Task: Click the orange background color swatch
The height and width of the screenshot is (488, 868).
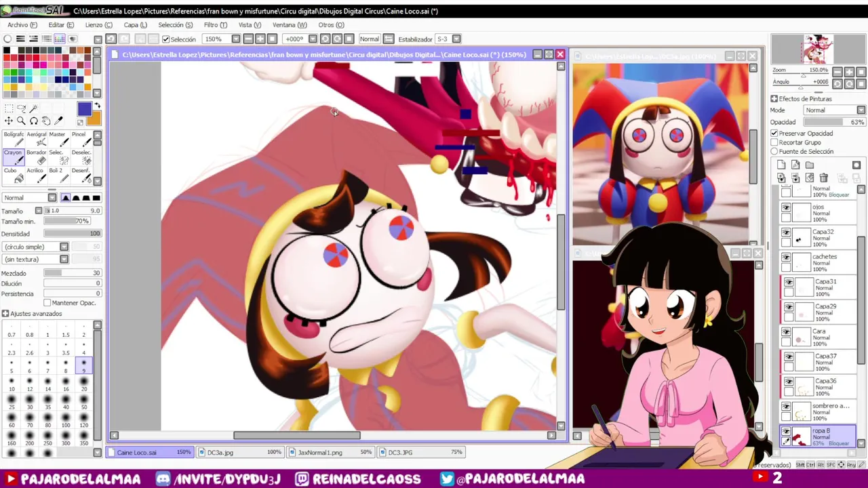Action: pos(94,119)
